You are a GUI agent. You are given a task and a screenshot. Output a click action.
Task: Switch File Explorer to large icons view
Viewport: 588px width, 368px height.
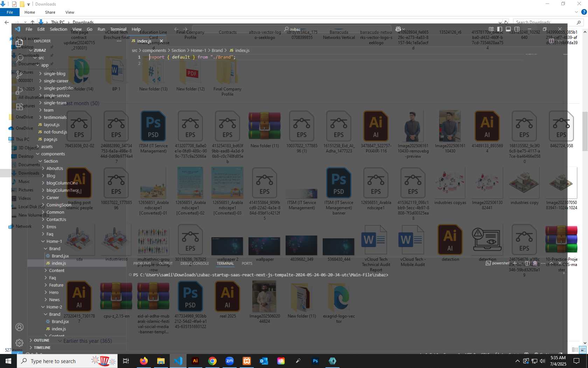(583, 350)
